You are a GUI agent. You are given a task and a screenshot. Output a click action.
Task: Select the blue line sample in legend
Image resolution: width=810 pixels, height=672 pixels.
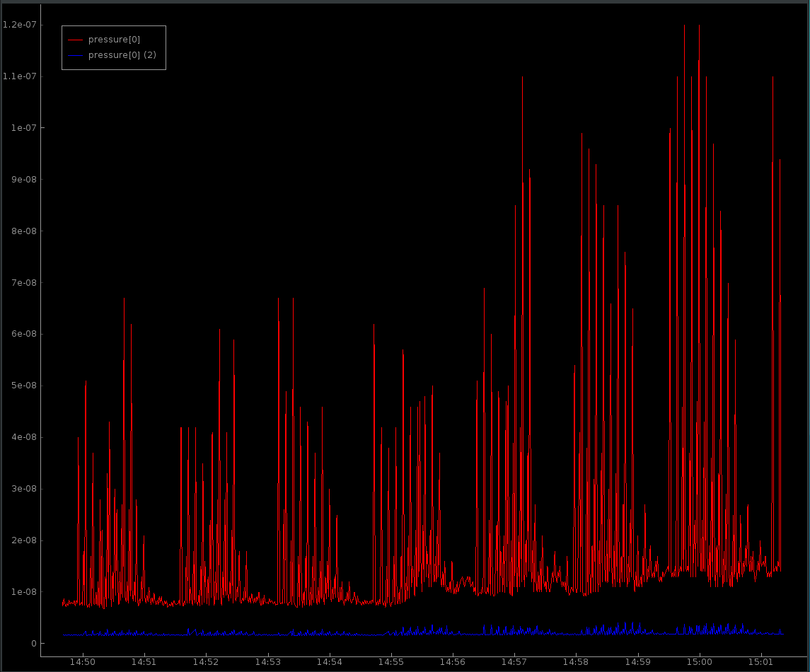(76, 55)
